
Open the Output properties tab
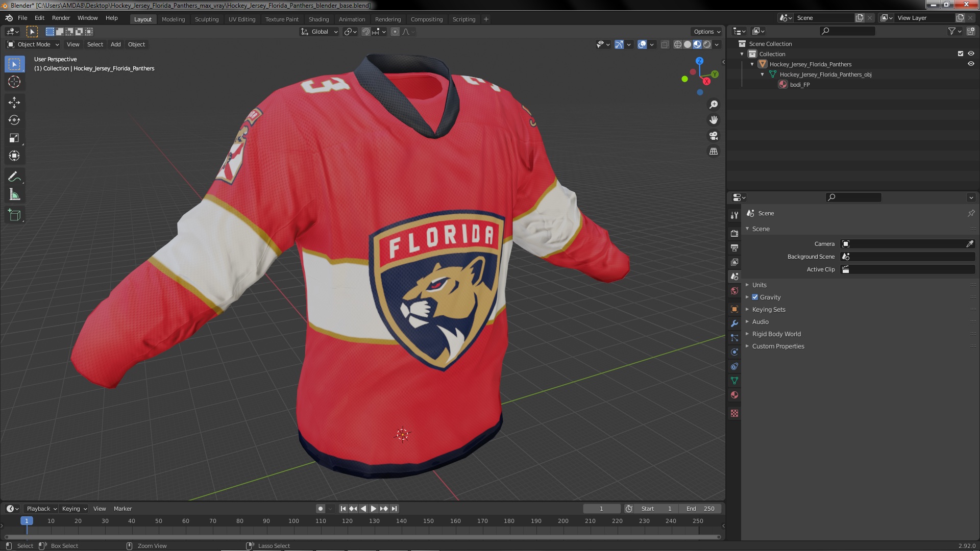[x=734, y=247]
